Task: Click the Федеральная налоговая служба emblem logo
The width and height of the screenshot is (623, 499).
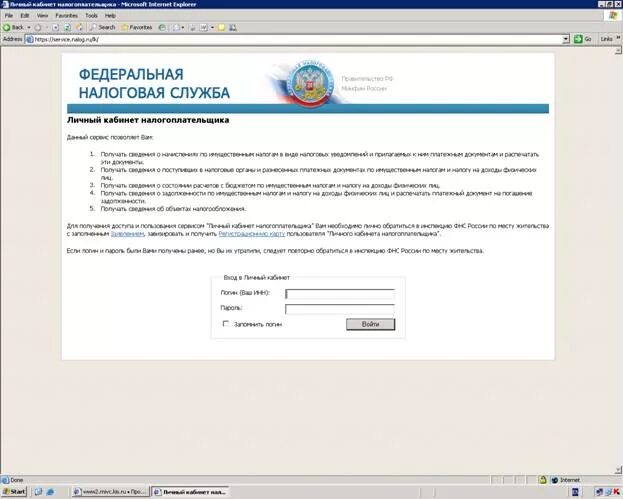Action: [x=310, y=81]
